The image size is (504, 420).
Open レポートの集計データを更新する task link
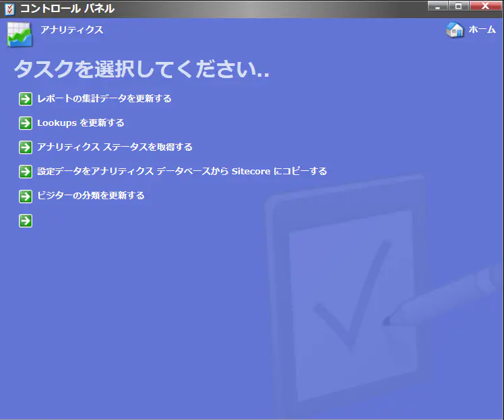click(x=104, y=98)
